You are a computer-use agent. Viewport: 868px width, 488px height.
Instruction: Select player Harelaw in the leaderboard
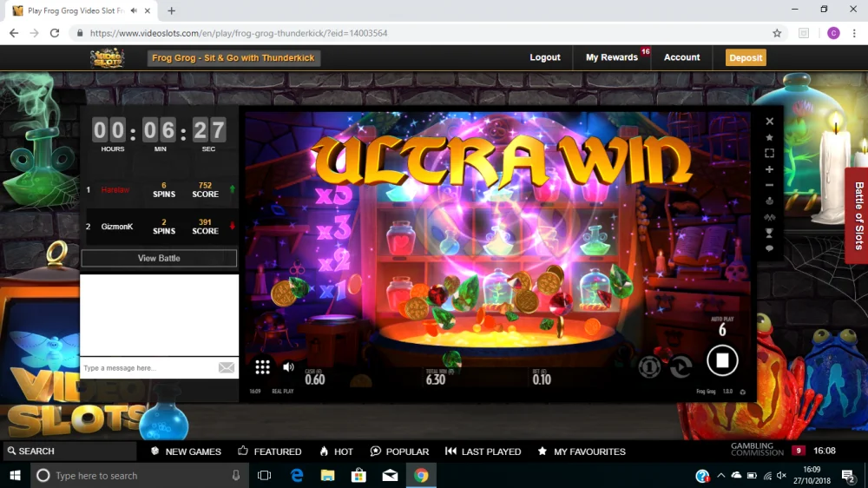coord(115,189)
